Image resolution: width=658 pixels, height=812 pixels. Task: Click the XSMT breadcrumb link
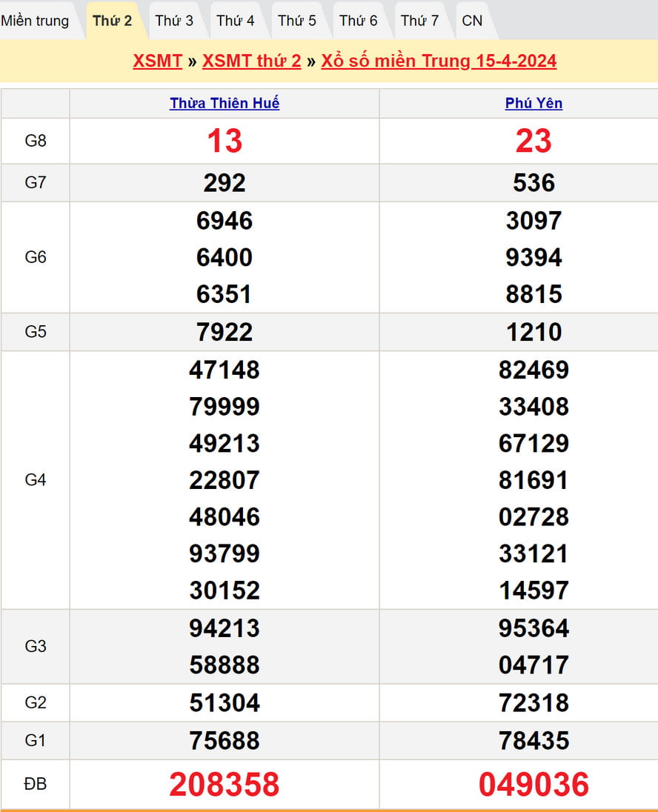(x=158, y=61)
